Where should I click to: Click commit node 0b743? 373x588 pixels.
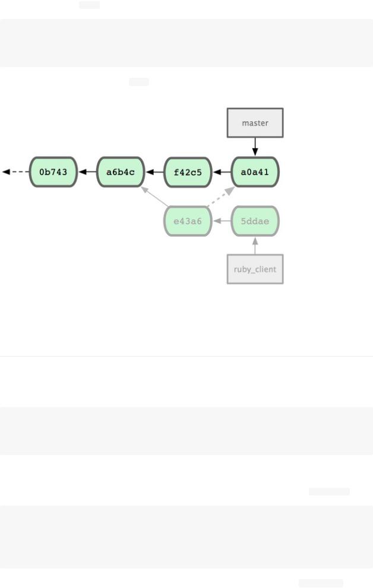53,172
